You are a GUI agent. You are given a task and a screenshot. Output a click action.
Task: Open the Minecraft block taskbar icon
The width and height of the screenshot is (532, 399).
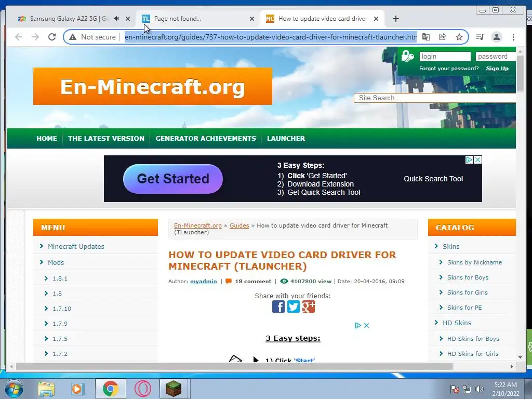coord(174,389)
